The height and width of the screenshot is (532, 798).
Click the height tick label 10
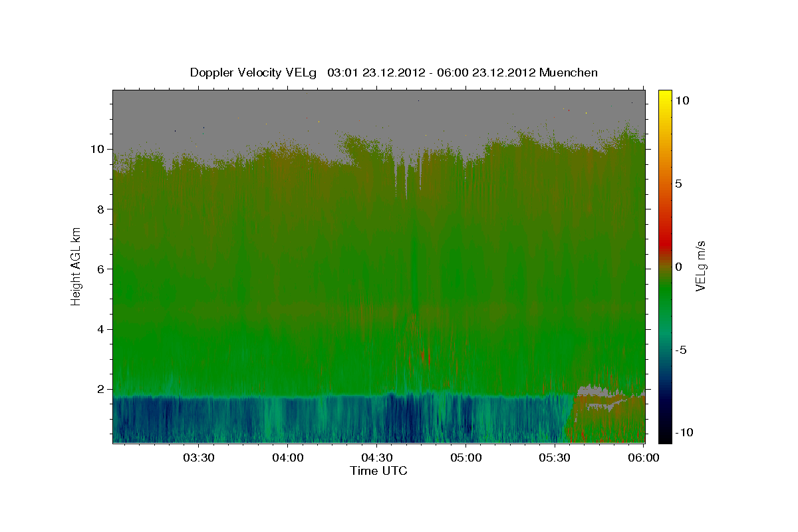coord(98,149)
